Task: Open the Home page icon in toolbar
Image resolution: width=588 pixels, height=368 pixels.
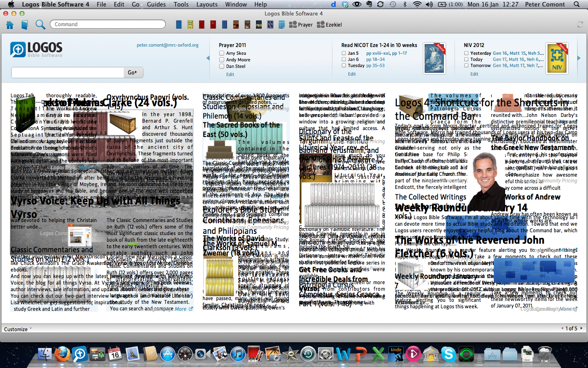Action: 10,25
